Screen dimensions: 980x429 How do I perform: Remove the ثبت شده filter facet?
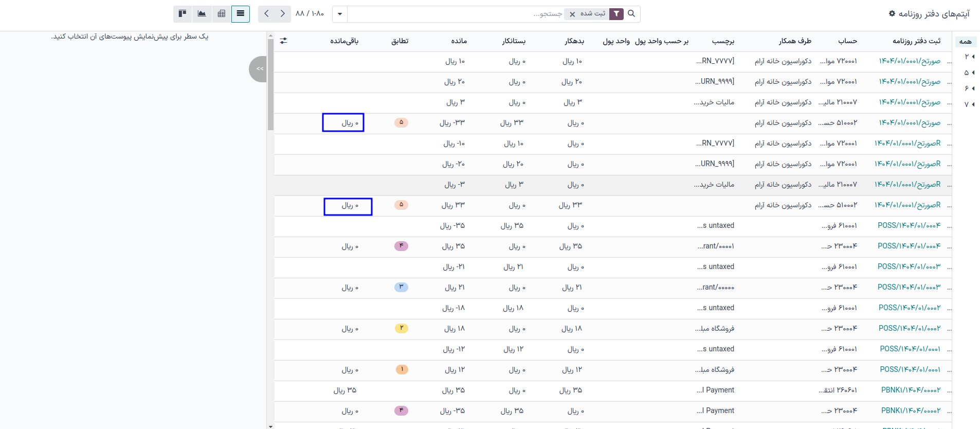click(x=572, y=14)
